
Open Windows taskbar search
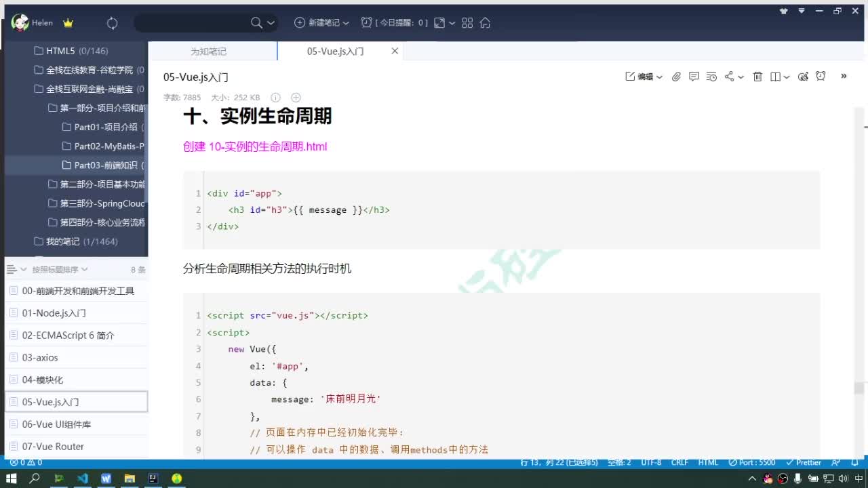pyautogui.click(x=35, y=479)
